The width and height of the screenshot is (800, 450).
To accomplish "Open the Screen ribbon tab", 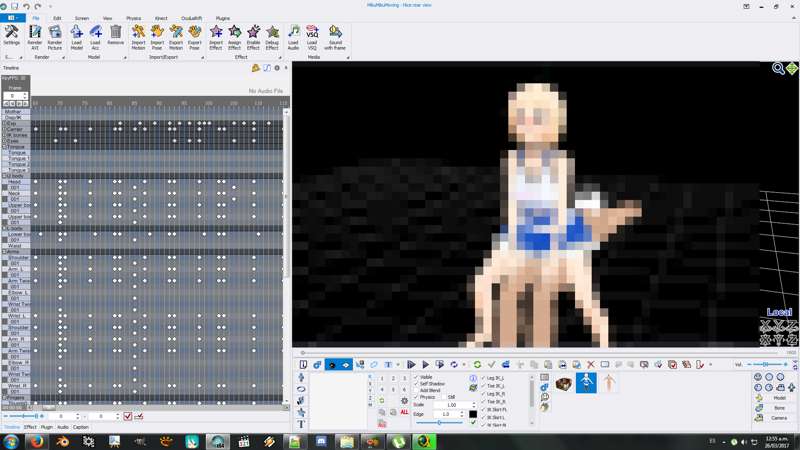I will 82,18.
